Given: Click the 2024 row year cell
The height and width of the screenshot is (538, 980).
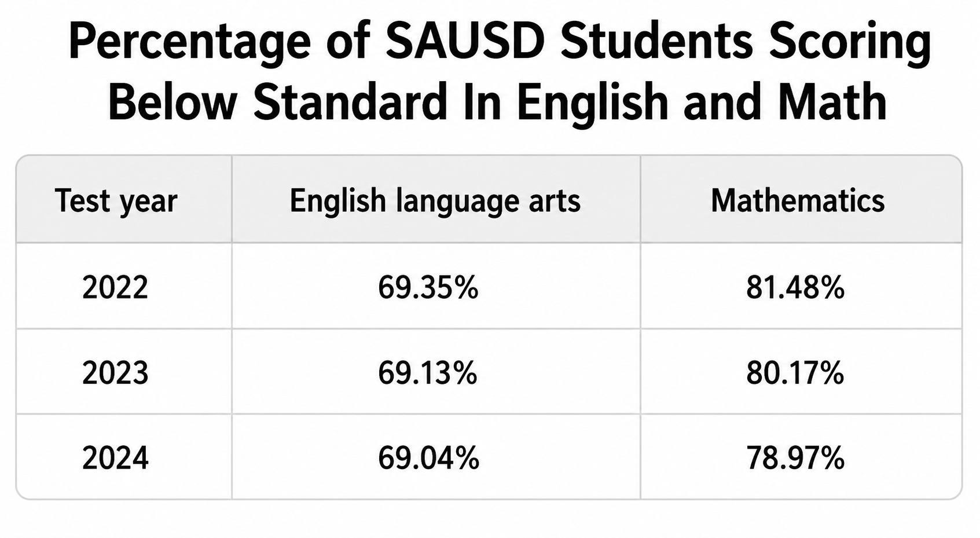Looking at the screenshot, I should [115, 458].
